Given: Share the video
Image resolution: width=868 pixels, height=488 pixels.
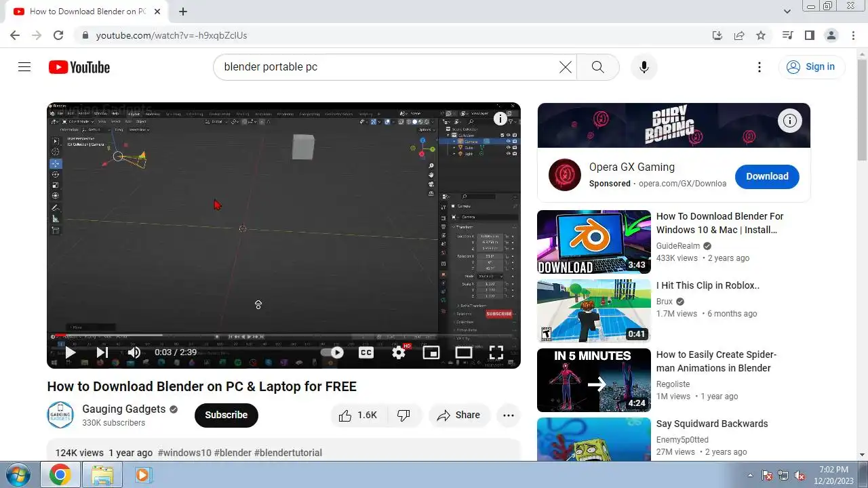Looking at the screenshot, I should 459,415.
